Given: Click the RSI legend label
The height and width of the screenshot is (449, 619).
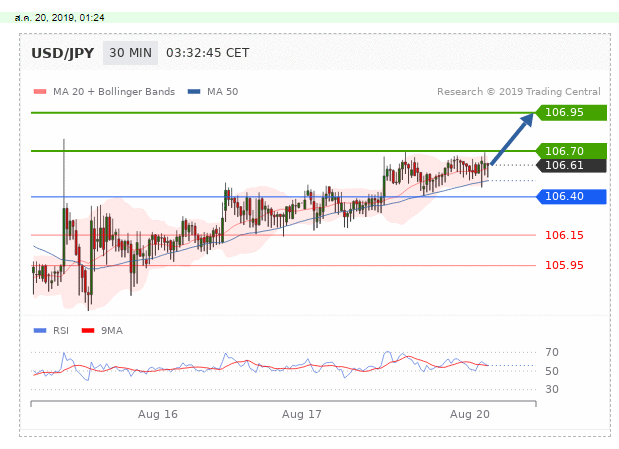Looking at the screenshot, I should click(61, 331).
